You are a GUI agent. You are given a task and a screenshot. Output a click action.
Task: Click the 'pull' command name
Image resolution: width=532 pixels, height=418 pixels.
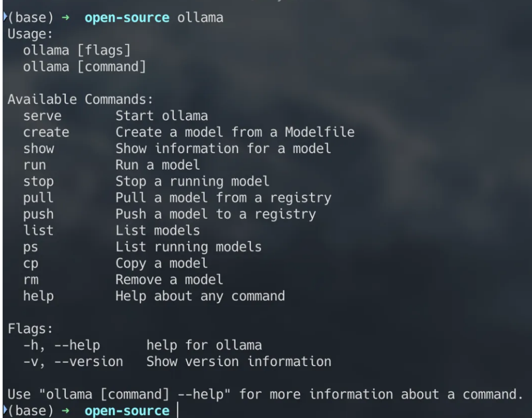[x=39, y=198]
